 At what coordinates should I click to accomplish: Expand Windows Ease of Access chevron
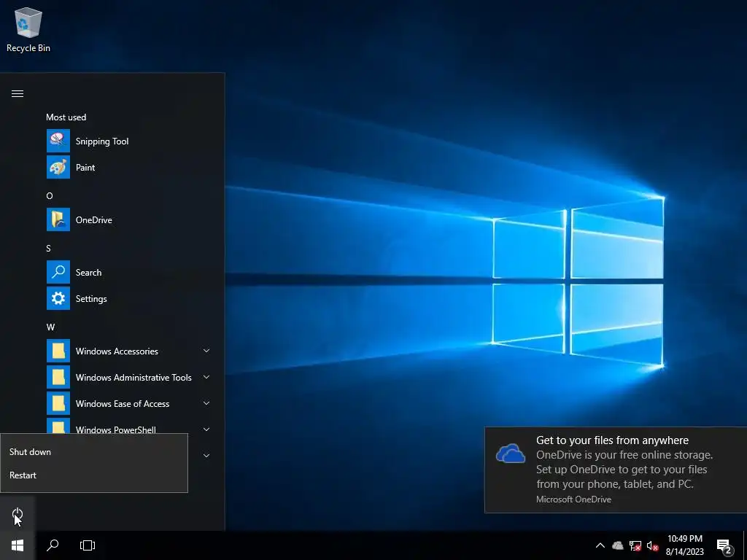click(206, 403)
